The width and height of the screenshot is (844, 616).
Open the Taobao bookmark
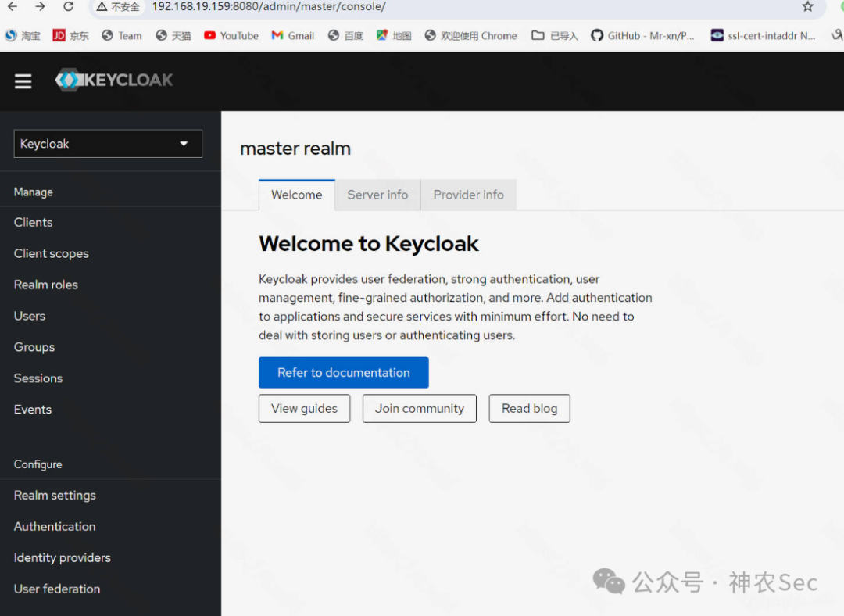23,35
